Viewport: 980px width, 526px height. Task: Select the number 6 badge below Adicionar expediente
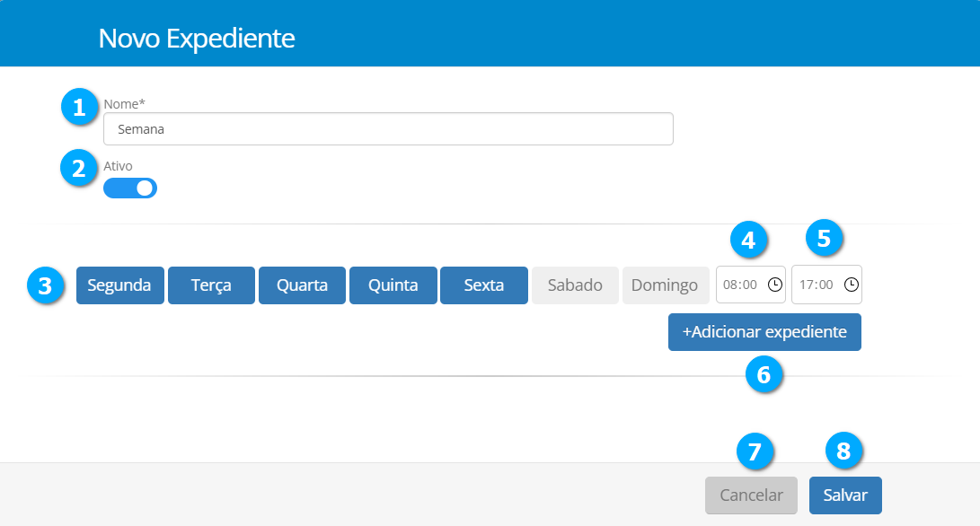coord(764,375)
